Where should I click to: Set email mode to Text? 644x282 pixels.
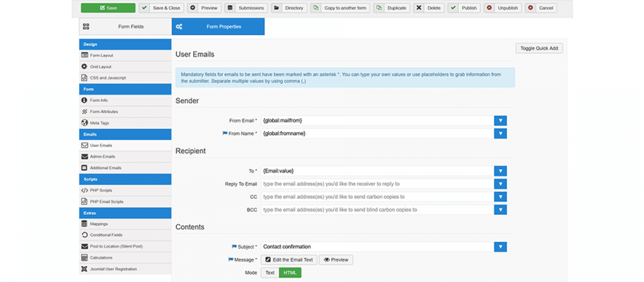pyautogui.click(x=270, y=273)
